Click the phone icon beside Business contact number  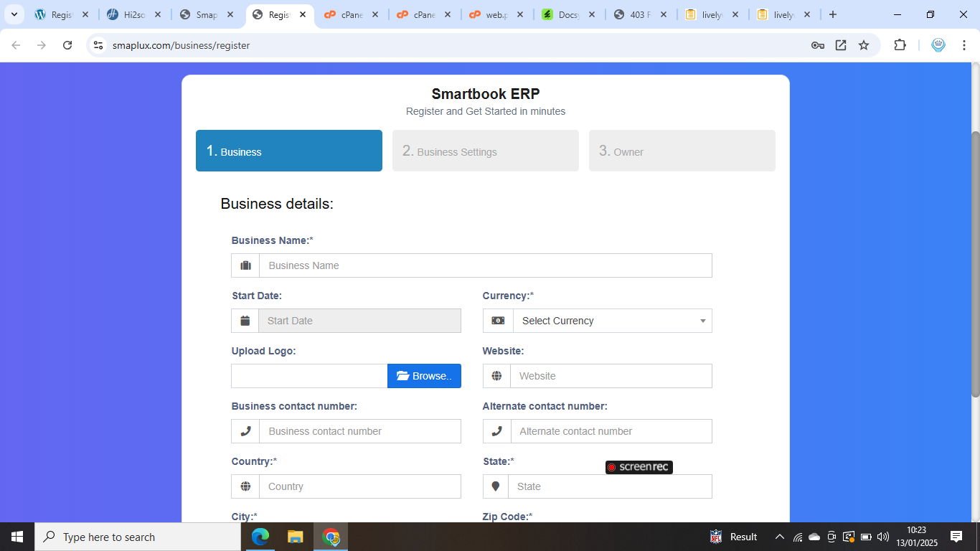pyautogui.click(x=245, y=431)
